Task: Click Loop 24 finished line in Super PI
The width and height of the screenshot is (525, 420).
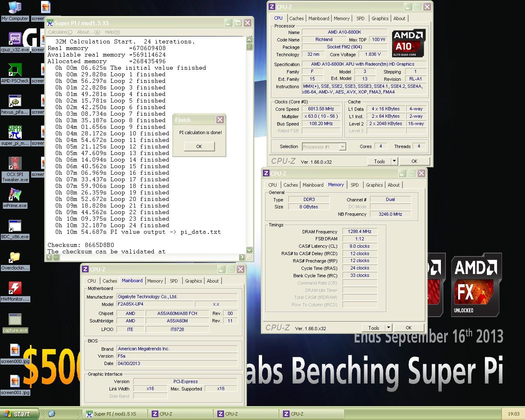Action: 112,225
